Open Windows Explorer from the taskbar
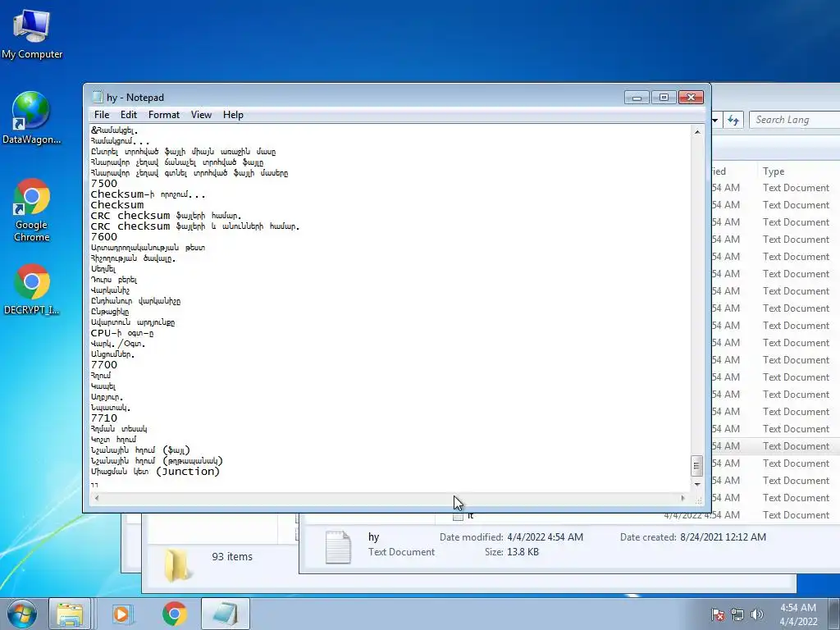 pos(71,614)
